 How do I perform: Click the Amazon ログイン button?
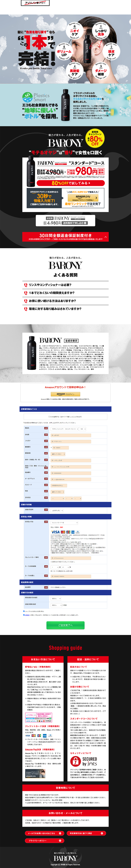pos(65,394)
